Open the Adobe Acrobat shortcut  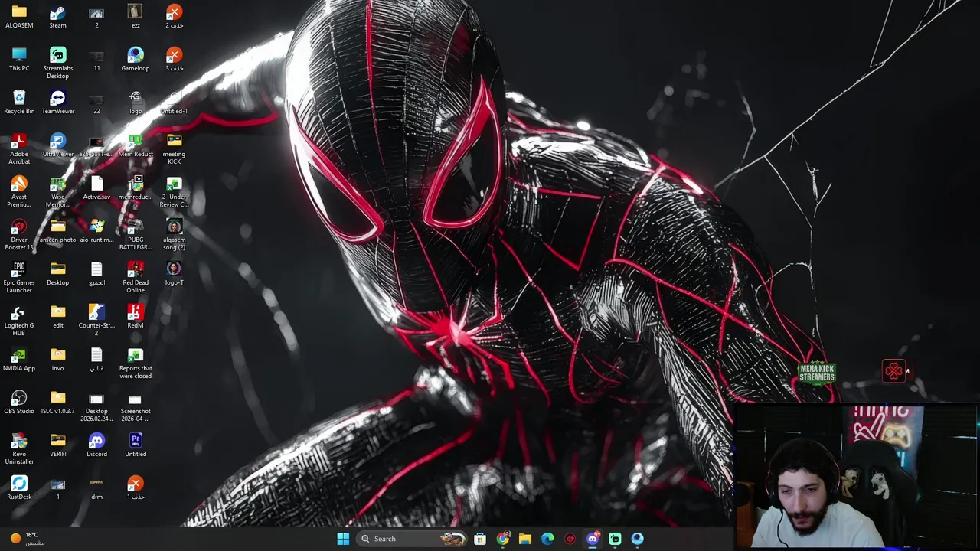tap(19, 148)
